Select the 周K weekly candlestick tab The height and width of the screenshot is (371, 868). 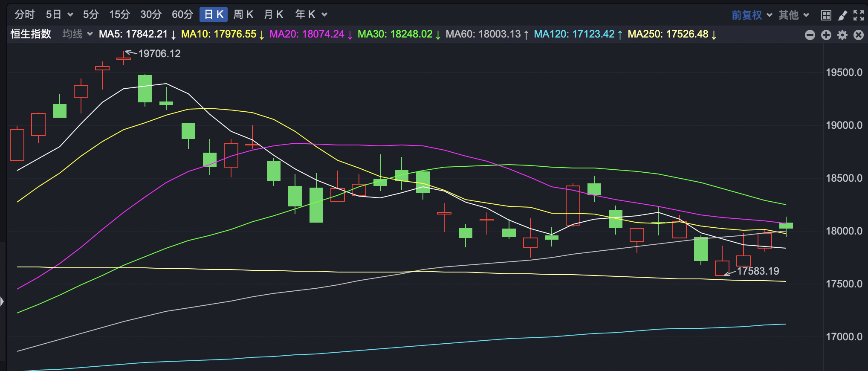pos(243,14)
